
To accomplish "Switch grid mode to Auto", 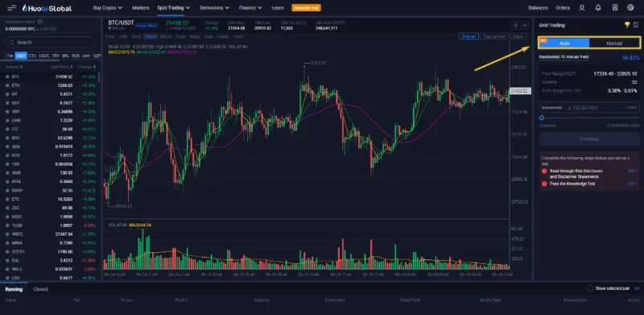I will [564, 44].
